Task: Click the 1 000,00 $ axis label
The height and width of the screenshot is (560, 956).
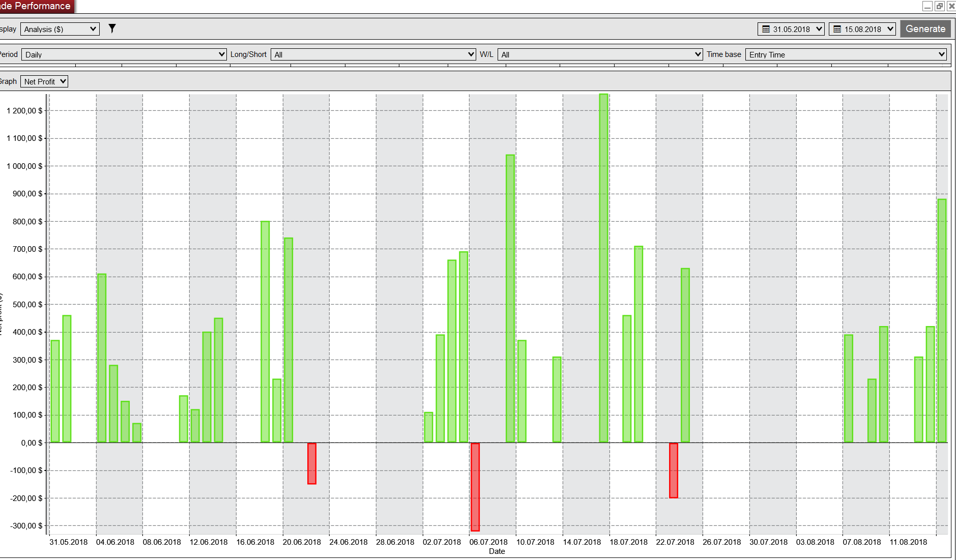Action: (x=24, y=166)
